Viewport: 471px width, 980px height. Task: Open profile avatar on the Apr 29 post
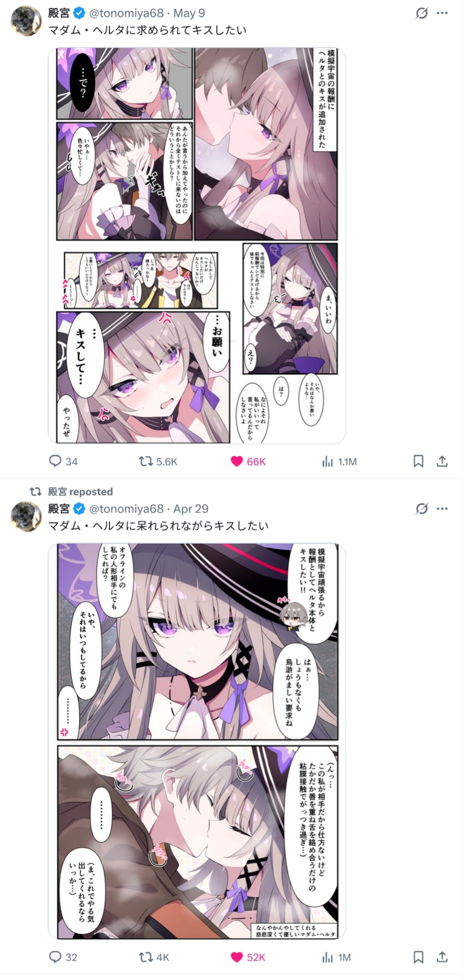click(26, 516)
